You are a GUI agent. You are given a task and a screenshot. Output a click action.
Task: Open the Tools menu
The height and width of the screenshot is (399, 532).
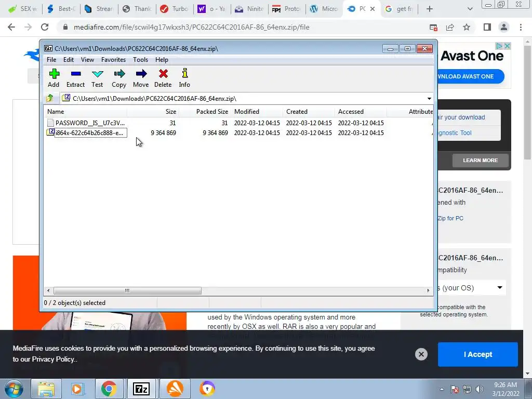pyautogui.click(x=140, y=60)
